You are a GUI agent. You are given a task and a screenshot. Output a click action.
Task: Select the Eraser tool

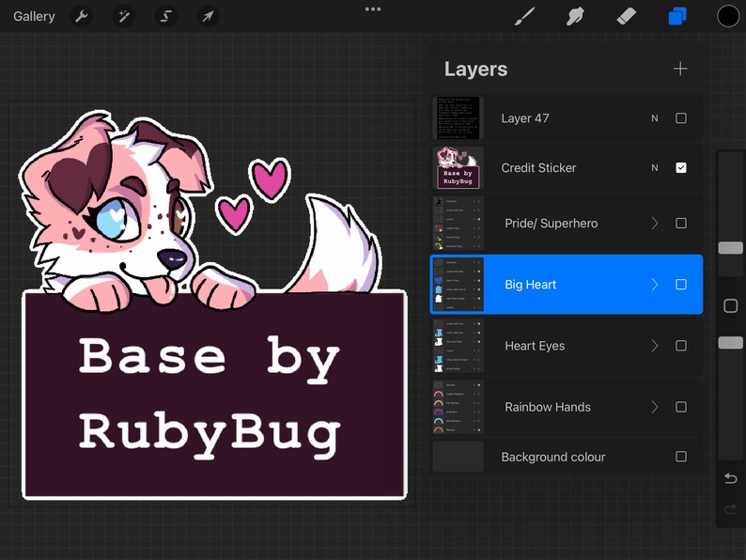pyautogui.click(x=626, y=17)
